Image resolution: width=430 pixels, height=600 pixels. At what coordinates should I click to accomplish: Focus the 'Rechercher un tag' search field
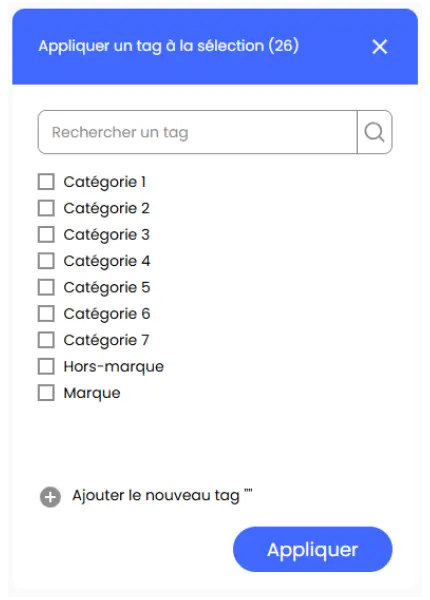(x=198, y=132)
